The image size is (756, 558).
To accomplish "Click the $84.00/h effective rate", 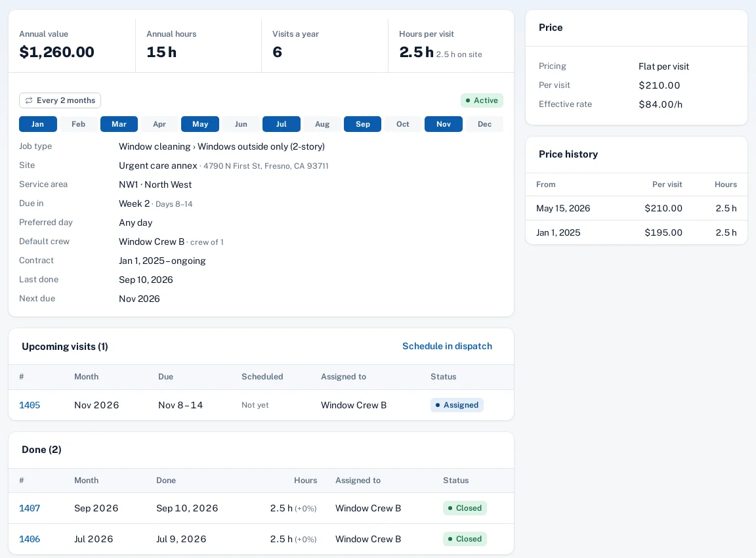I will coord(661,104).
